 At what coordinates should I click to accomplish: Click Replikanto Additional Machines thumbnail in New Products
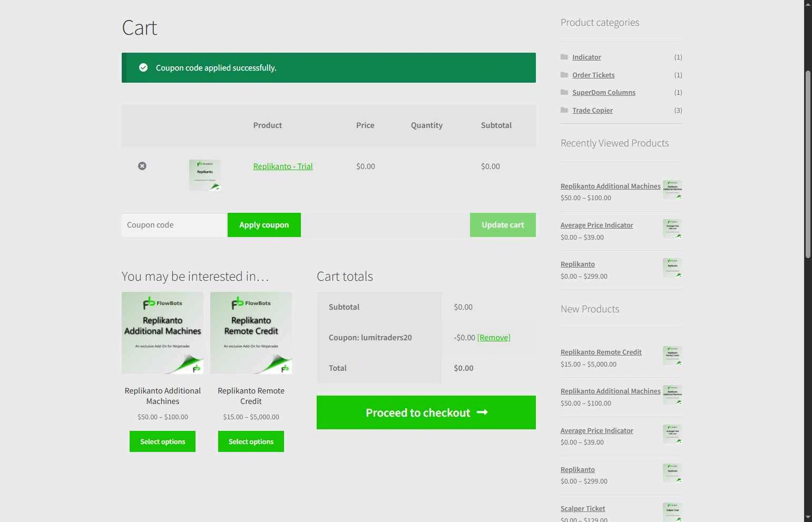pos(672,395)
